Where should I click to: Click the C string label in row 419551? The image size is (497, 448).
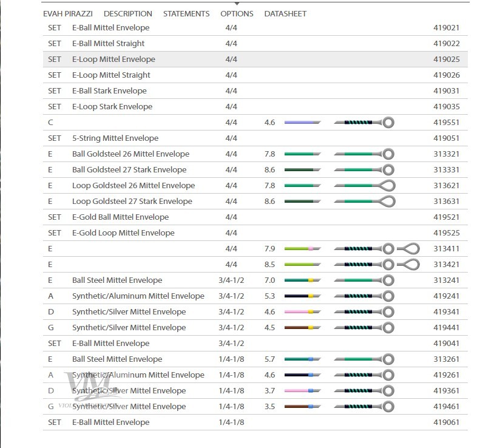(51, 123)
